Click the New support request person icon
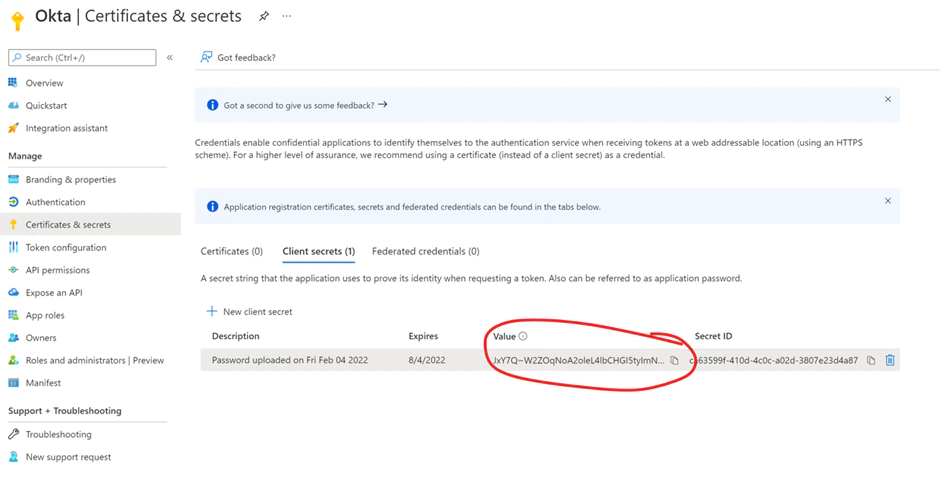The width and height of the screenshot is (940, 493). pyautogui.click(x=13, y=456)
